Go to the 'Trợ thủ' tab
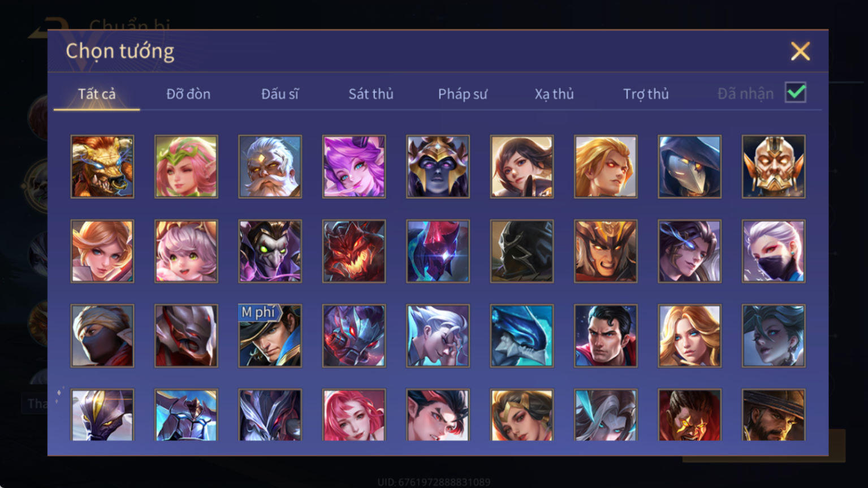 pos(646,94)
